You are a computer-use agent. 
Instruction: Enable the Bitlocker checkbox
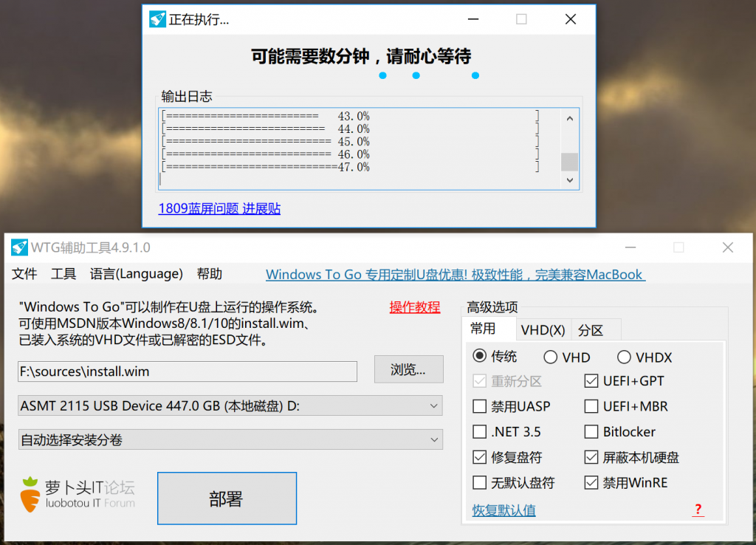591,432
